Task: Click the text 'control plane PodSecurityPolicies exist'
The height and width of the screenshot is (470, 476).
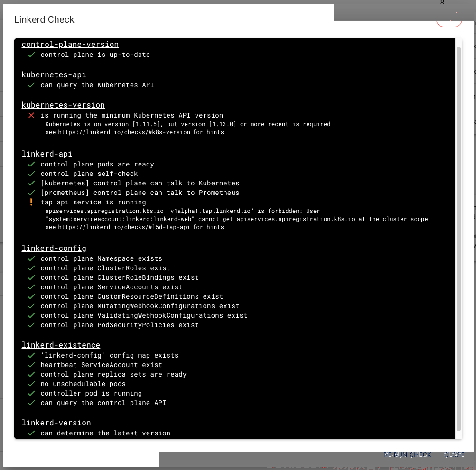Action: [x=120, y=325]
